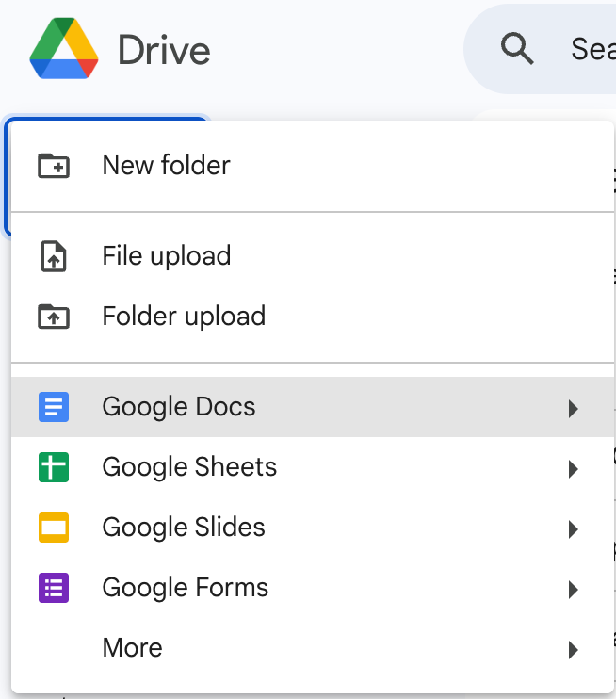Click the blue Google Docs icon
The width and height of the screenshot is (616, 699).
tap(54, 407)
